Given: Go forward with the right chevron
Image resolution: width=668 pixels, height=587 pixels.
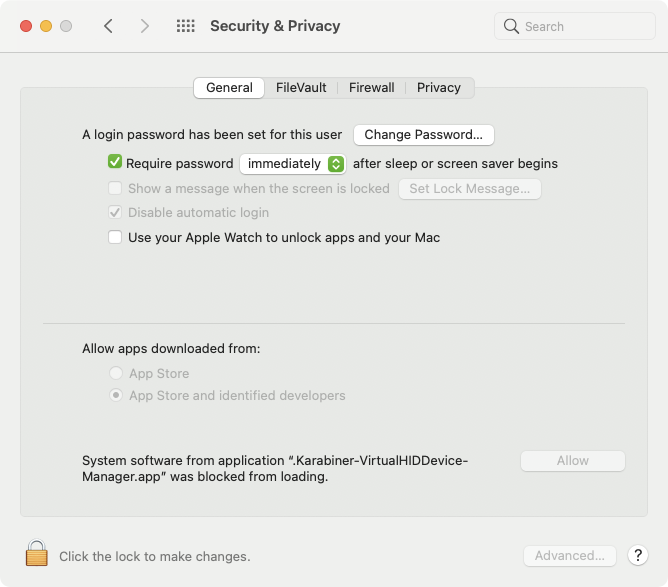Looking at the screenshot, I should (145, 26).
